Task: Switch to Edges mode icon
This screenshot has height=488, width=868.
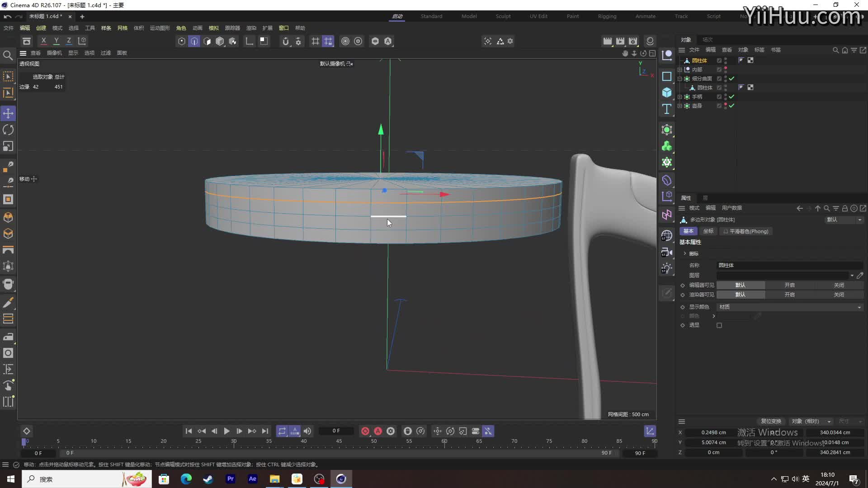Action: point(194,41)
